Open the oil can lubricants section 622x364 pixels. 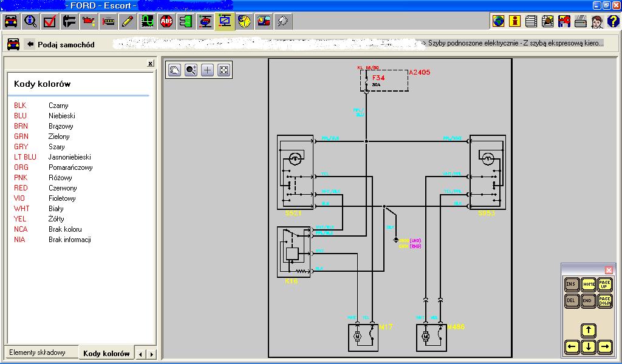click(89, 21)
